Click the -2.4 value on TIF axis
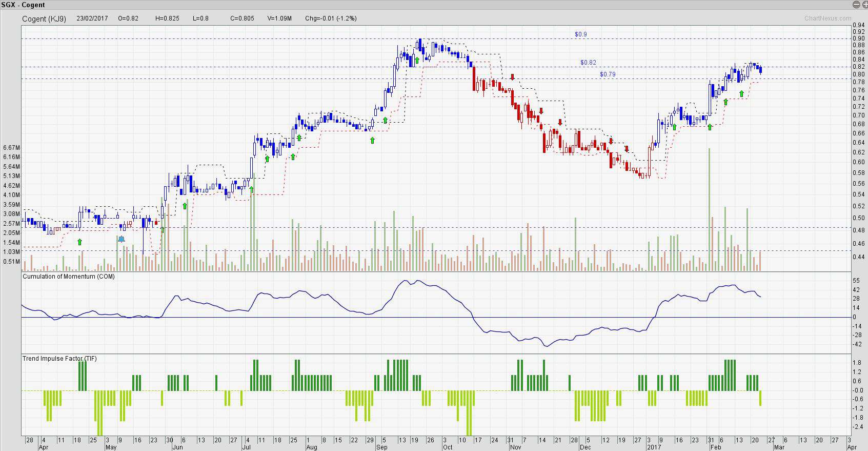The width and height of the screenshot is (868, 451). point(857,427)
